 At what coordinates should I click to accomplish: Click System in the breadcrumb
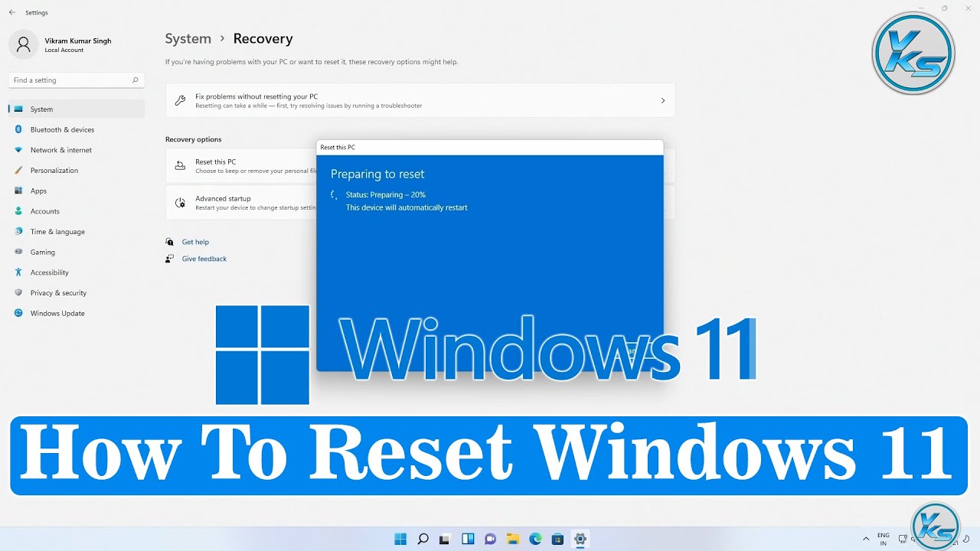click(188, 38)
